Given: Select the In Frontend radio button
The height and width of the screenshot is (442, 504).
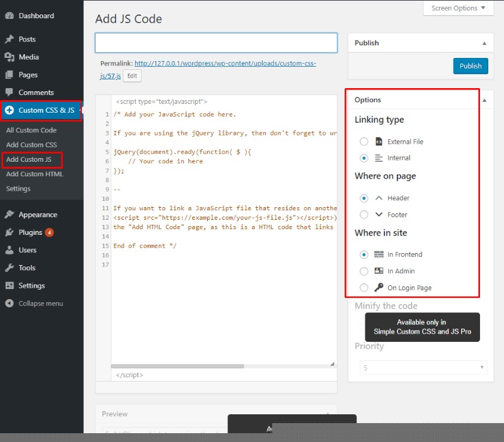Looking at the screenshot, I should tap(364, 255).
